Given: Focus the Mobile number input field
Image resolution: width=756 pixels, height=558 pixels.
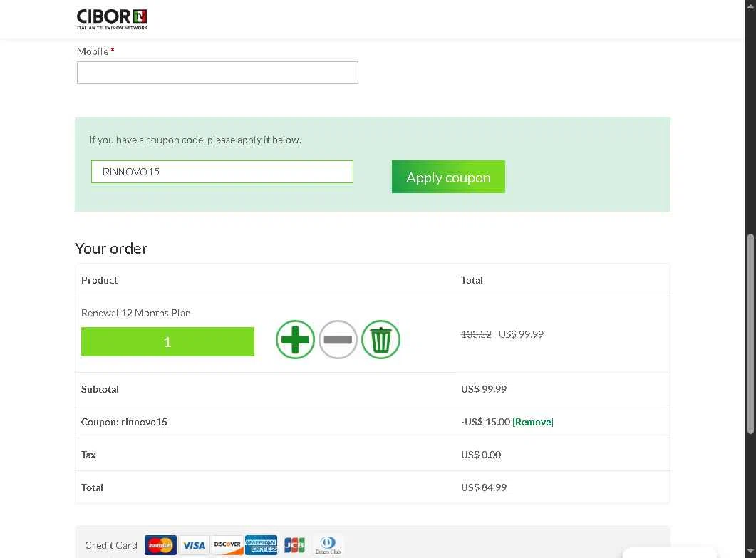Looking at the screenshot, I should [217, 73].
